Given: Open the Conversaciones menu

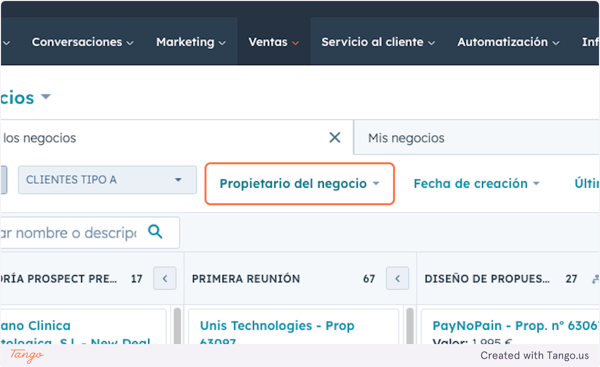Looking at the screenshot, I should click(x=83, y=42).
